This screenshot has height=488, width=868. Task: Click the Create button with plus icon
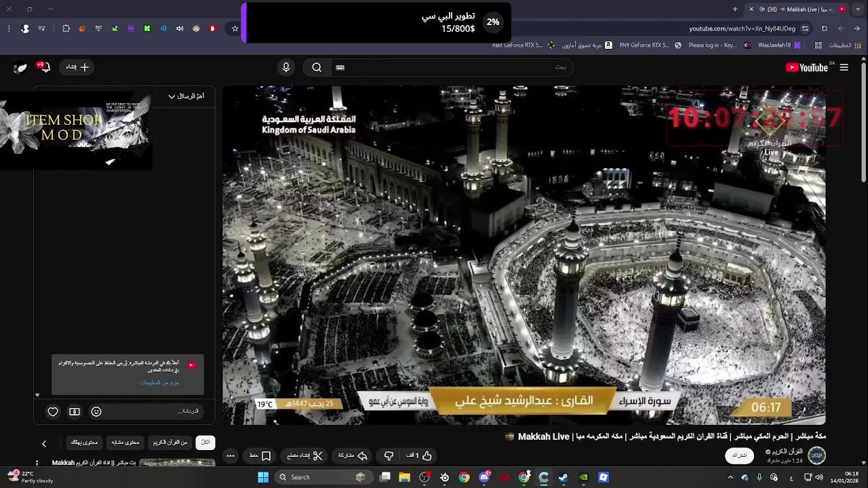pyautogui.click(x=77, y=67)
